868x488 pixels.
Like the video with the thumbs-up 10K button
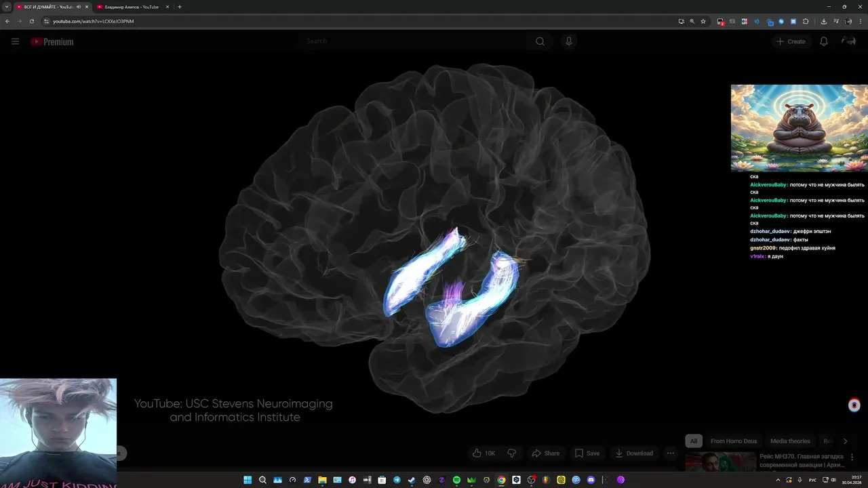click(x=484, y=453)
